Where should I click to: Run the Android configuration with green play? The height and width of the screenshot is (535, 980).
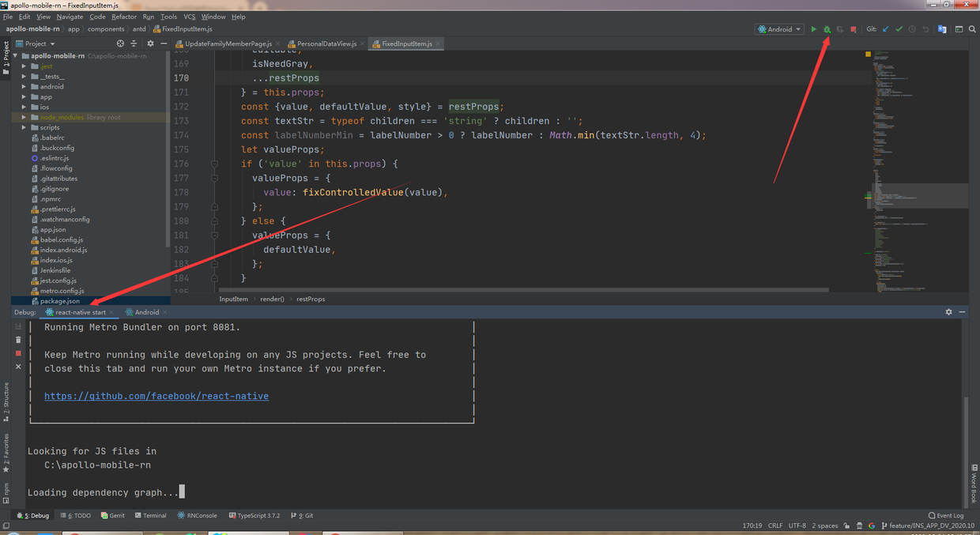(x=814, y=29)
